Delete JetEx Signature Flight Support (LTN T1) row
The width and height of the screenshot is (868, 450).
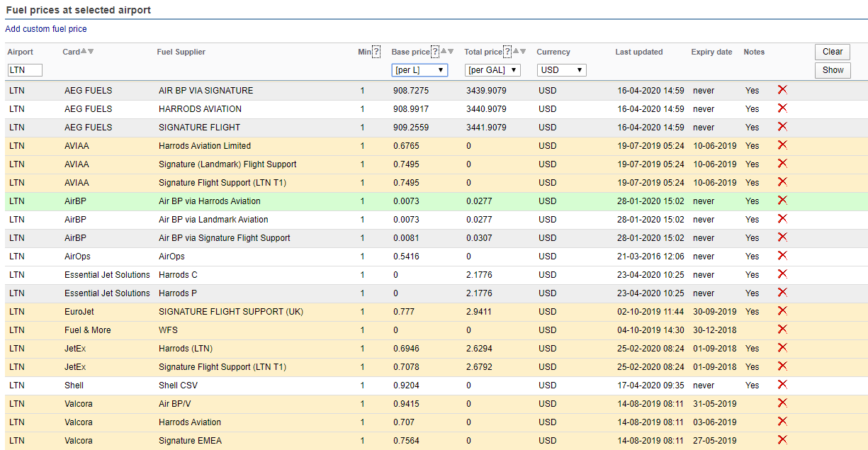point(782,366)
